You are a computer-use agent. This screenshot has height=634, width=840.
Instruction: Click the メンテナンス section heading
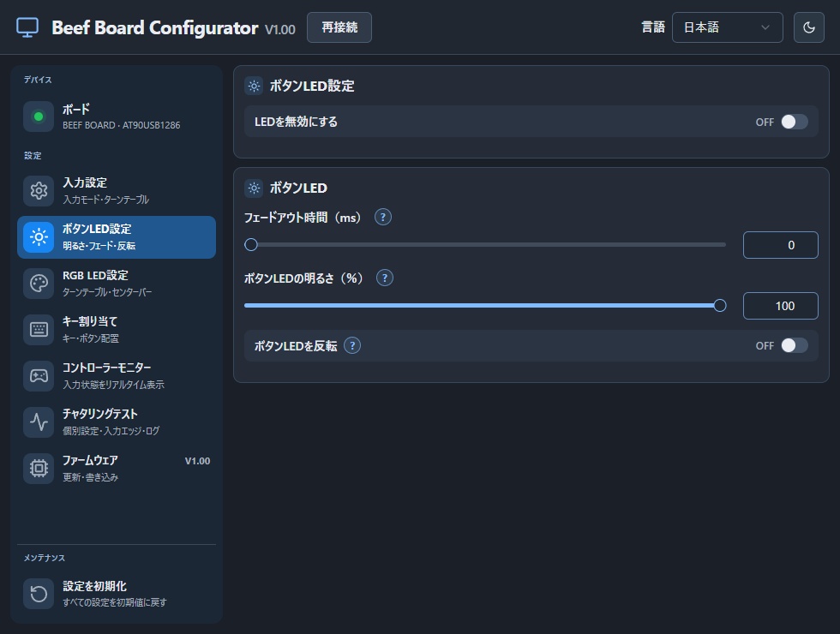(44, 558)
